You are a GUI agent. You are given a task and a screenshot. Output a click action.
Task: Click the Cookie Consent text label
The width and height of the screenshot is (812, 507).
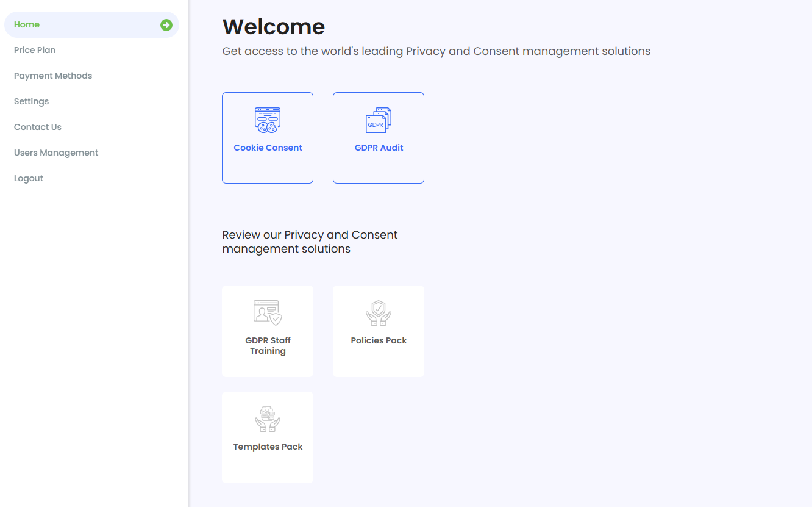tap(268, 148)
